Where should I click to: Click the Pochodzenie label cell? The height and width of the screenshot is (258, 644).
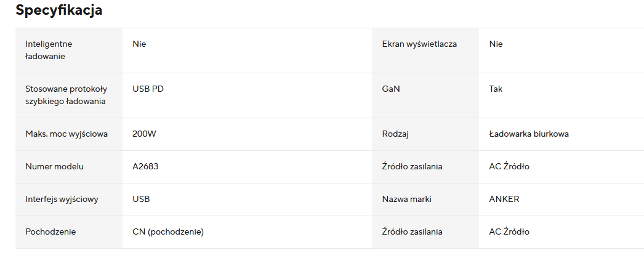(x=50, y=232)
